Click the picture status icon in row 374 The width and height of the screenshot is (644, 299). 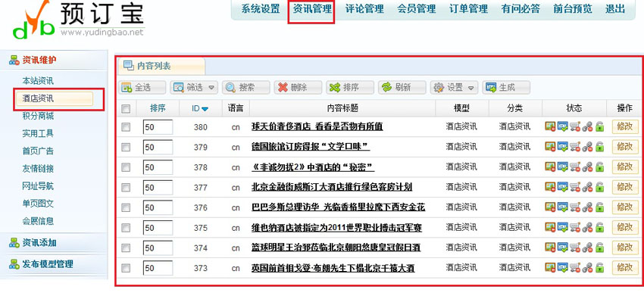coord(550,247)
